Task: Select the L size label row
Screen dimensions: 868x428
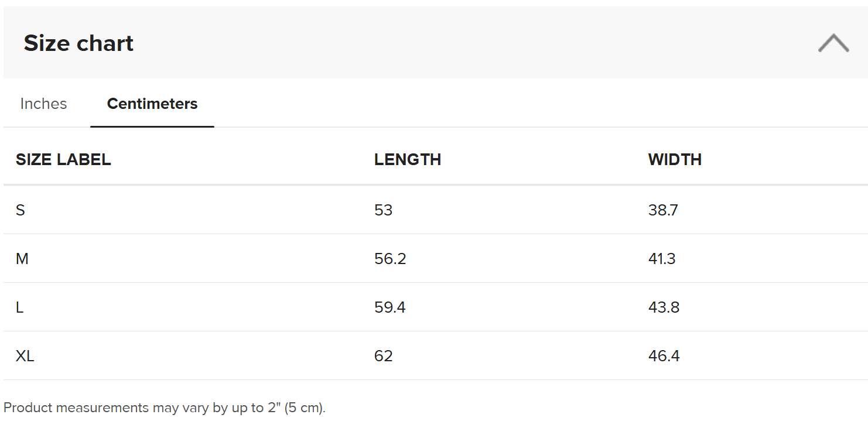Action: 20,307
